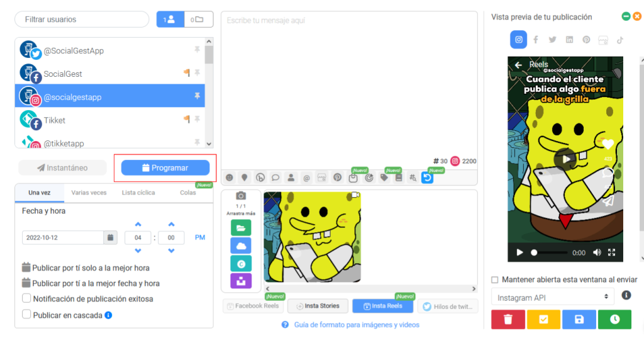
Task: Pin the @SocialGestApp Twitter account
Action: coord(197,49)
